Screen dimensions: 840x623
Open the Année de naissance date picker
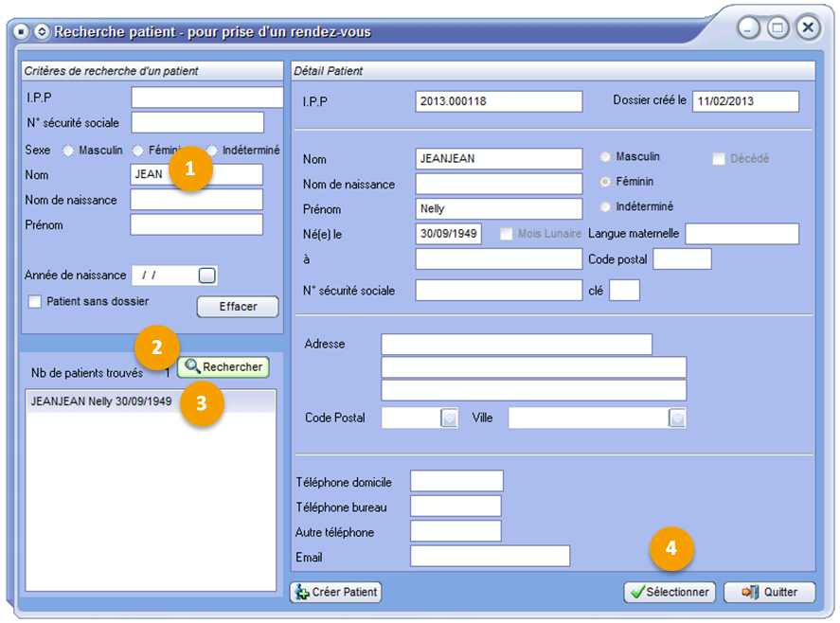[207, 276]
